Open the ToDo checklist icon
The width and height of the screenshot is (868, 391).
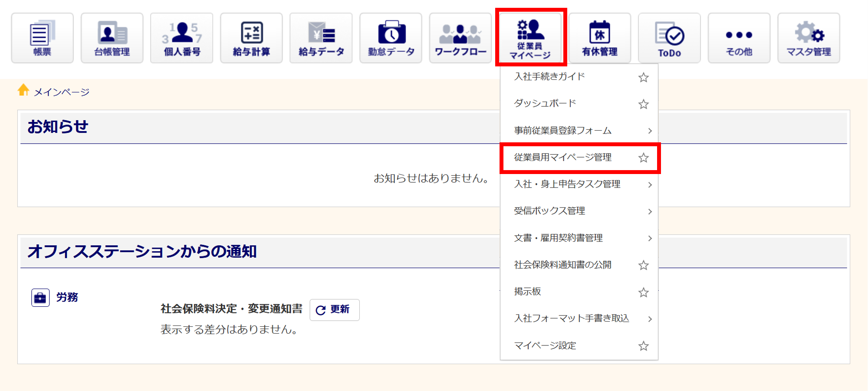coord(670,38)
